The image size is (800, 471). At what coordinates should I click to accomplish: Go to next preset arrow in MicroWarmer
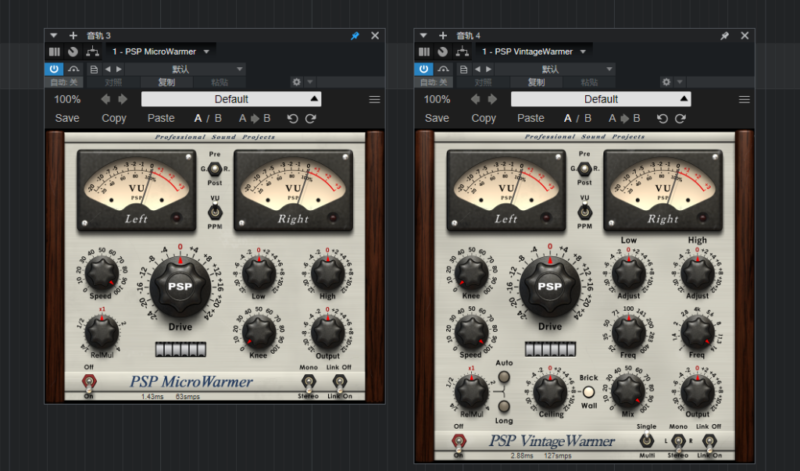[x=123, y=100]
